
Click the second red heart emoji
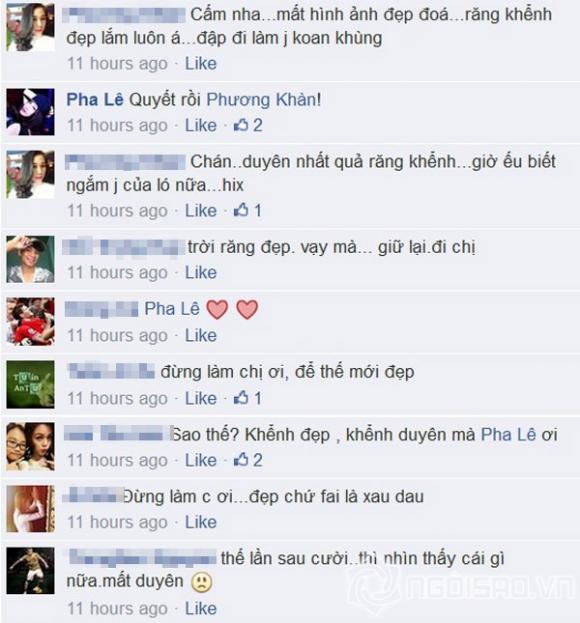(247, 310)
